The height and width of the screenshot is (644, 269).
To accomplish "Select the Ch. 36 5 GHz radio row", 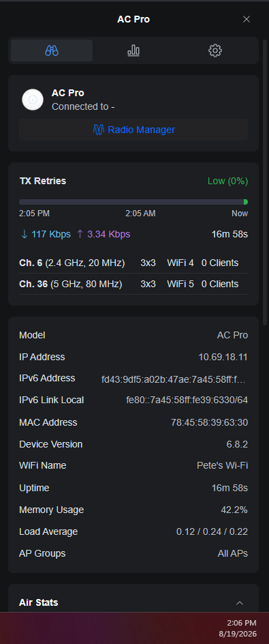I will (x=133, y=284).
